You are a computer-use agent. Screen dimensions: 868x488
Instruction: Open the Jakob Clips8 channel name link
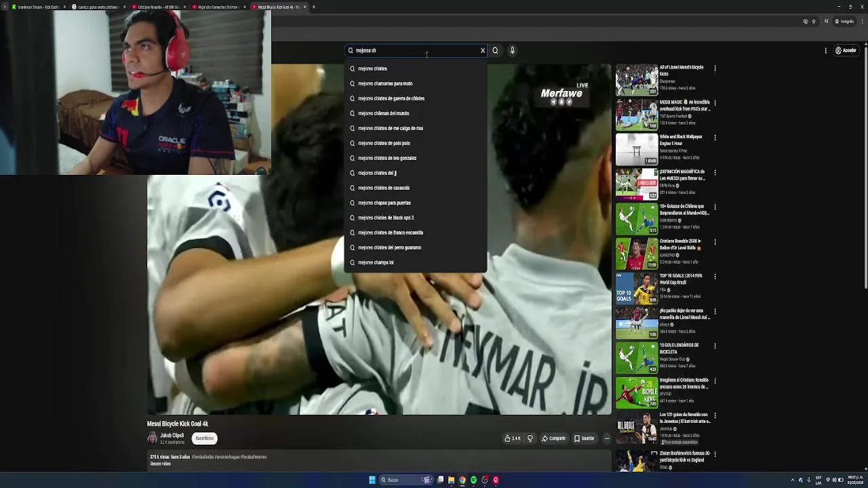click(172, 436)
